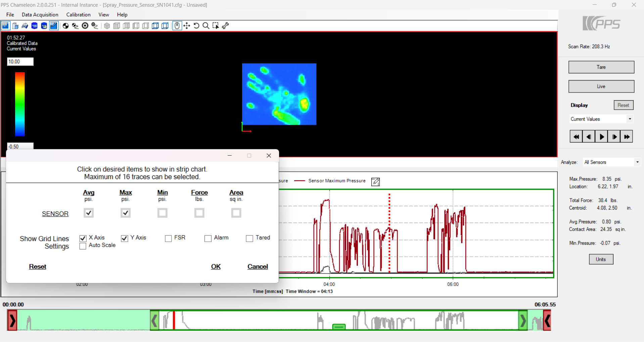Open the Analyze All Sensors dropdown
This screenshot has width=644, height=342.
[x=637, y=162]
